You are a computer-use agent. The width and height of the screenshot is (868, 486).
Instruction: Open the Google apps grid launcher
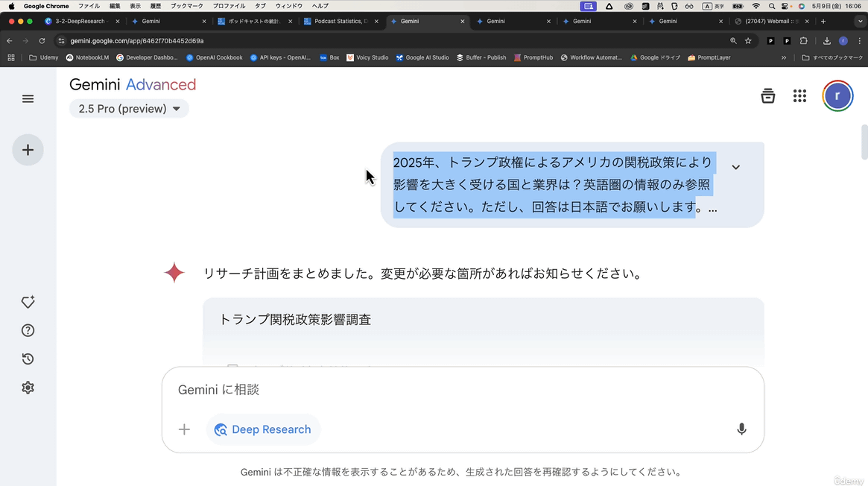[x=799, y=96]
